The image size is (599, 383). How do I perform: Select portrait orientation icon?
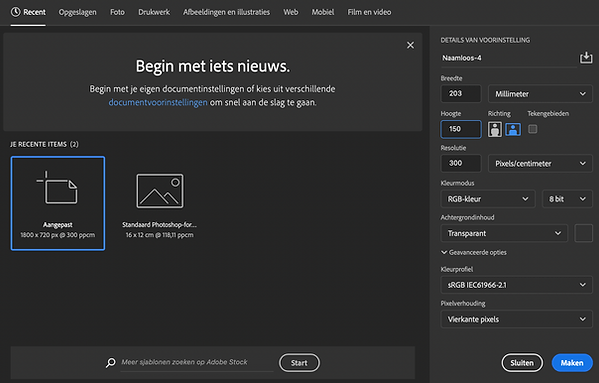point(495,129)
